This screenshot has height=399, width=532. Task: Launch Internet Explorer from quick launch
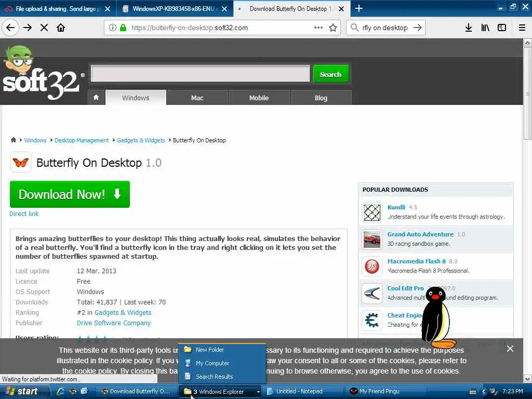pyautogui.click(x=61, y=391)
